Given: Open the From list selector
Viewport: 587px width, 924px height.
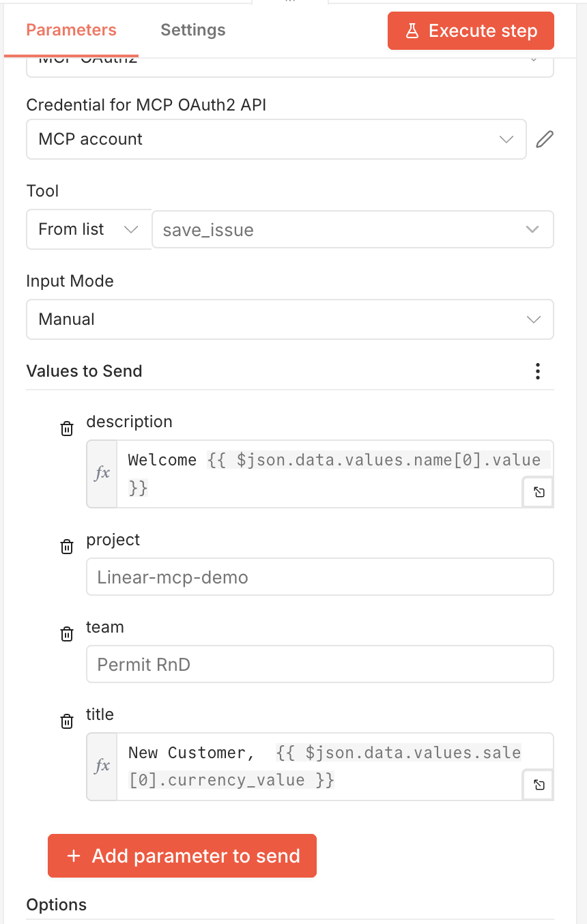Looking at the screenshot, I should pos(89,229).
